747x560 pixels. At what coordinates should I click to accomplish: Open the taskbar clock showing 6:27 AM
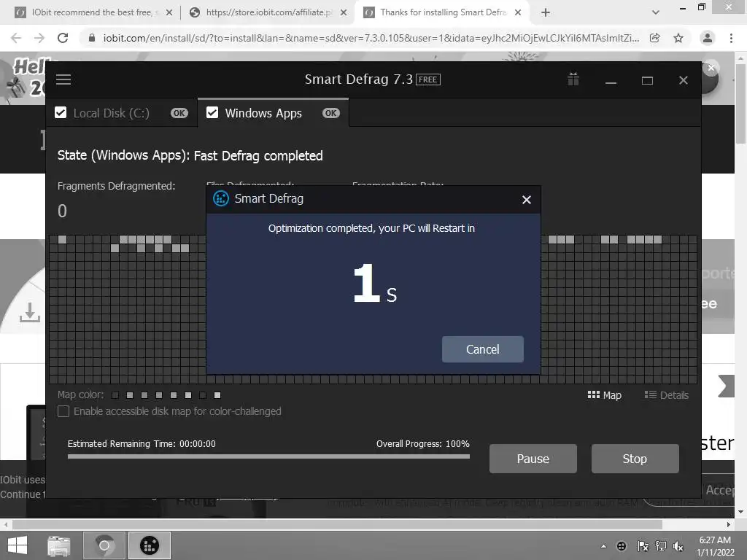click(x=715, y=546)
